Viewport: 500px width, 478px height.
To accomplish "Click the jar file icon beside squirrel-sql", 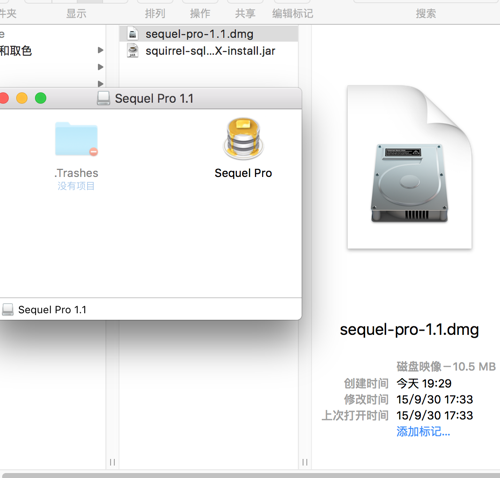I will [133, 51].
